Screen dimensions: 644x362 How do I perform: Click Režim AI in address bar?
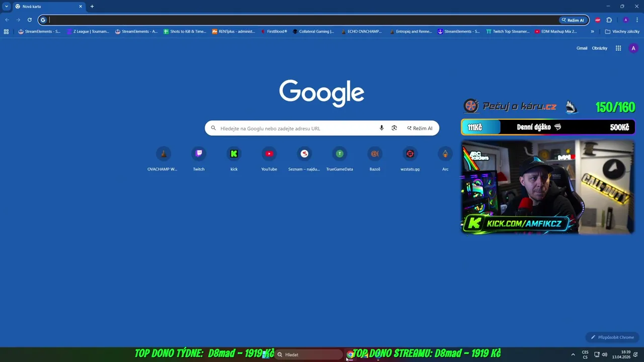coord(573,20)
